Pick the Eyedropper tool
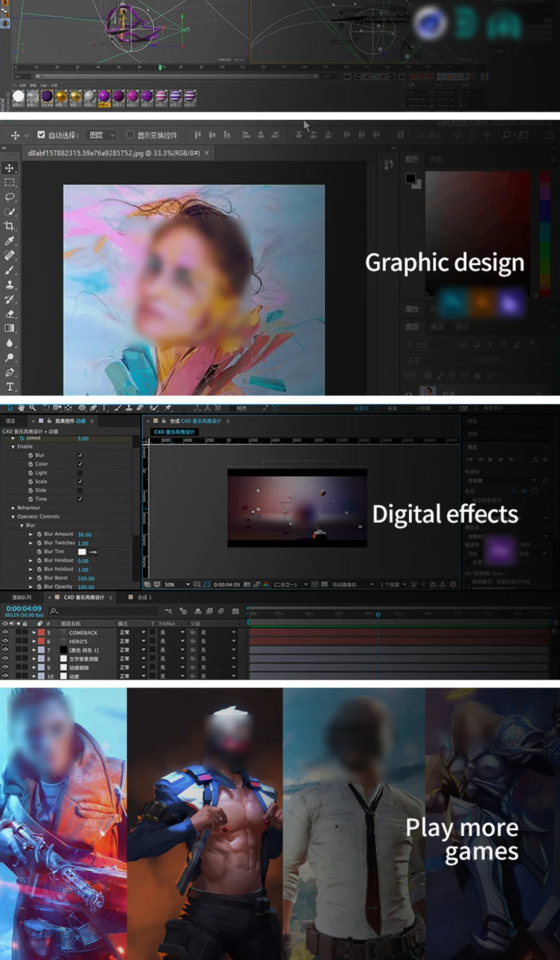 (x=10, y=240)
